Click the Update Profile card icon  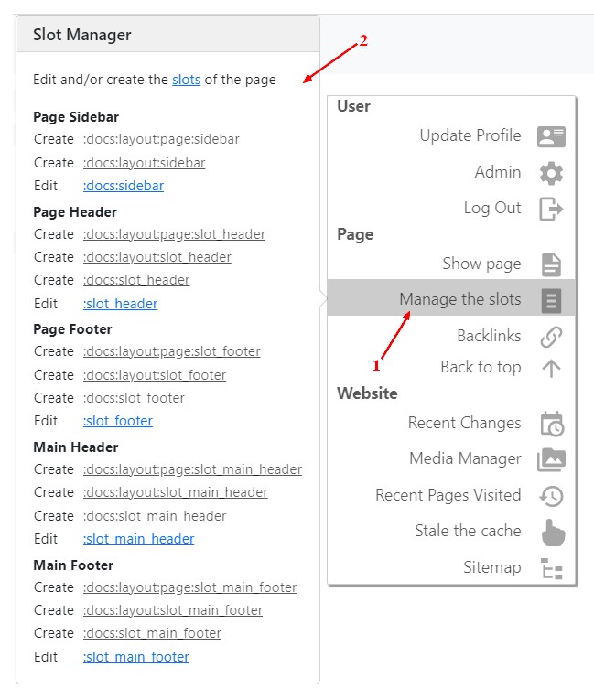coord(551,136)
